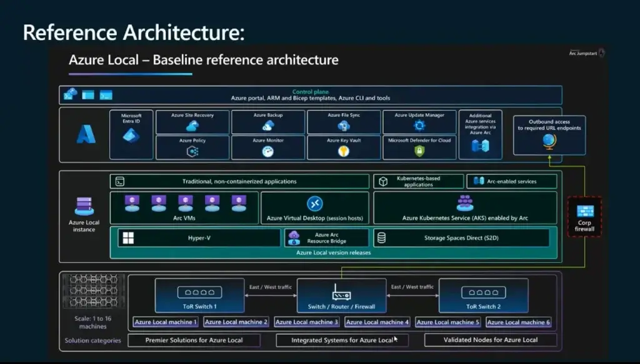Click the "Solution categories" label
Viewport: 640px width, 364px height.
(92, 340)
